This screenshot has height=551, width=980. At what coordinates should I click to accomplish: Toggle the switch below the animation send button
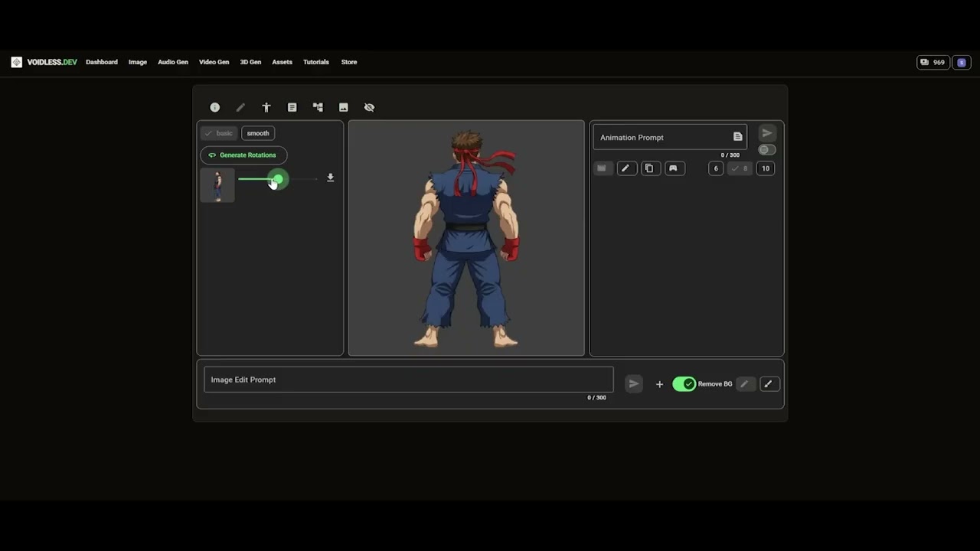tap(766, 150)
